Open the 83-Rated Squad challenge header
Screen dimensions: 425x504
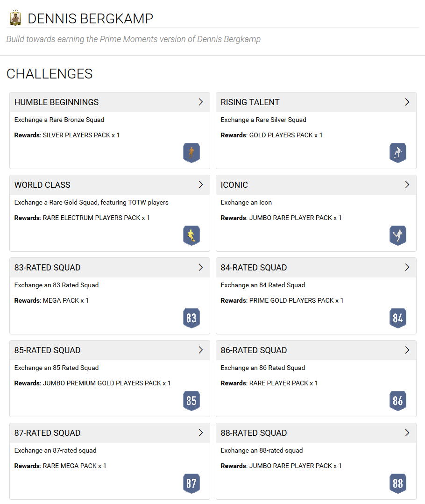110,268
